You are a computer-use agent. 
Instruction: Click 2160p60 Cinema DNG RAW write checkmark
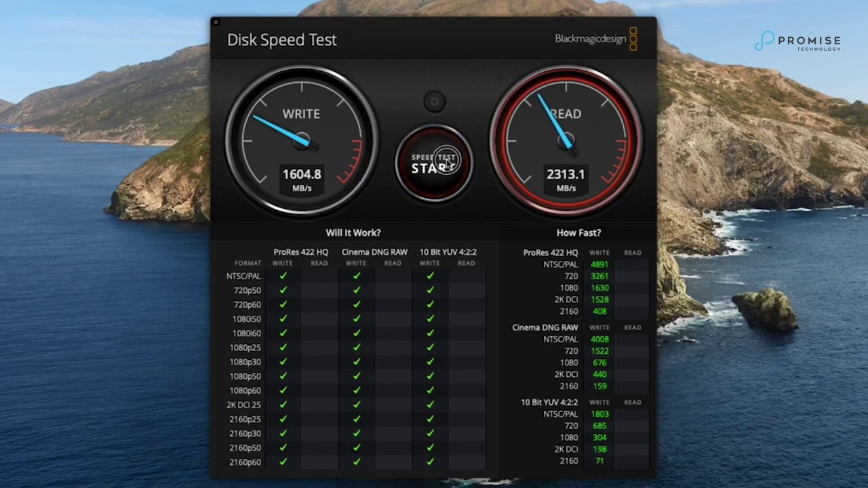356,462
